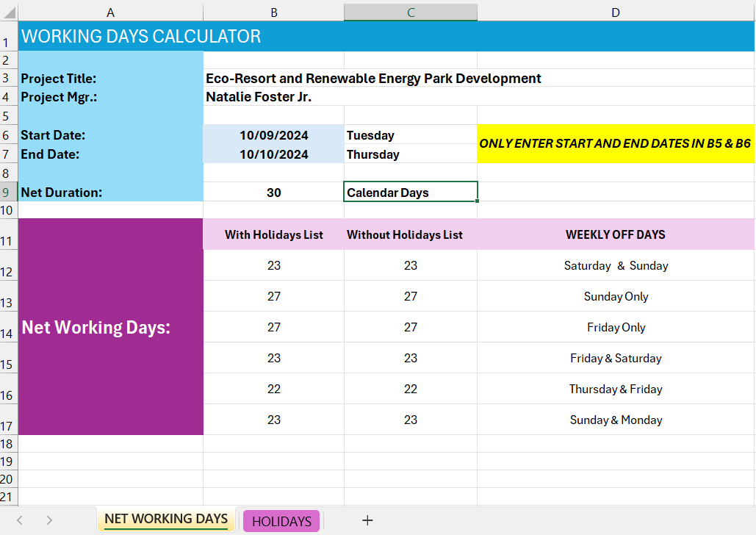Select the Friday & Saturday cell

pyautogui.click(x=616, y=358)
